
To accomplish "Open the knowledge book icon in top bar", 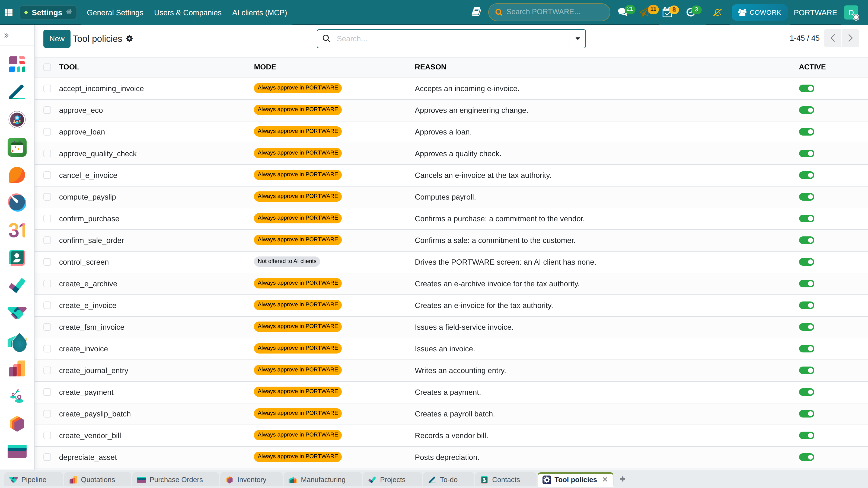I will pyautogui.click(x=476, y=12).
